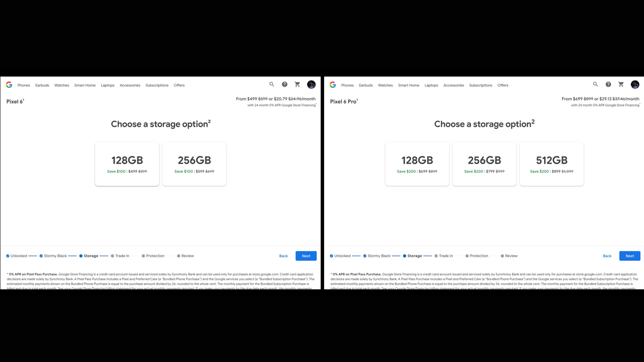This screenshot has height=362, width=644.
Task: Open shopping cart on Pixel 6 page
Action: [297, 84]
